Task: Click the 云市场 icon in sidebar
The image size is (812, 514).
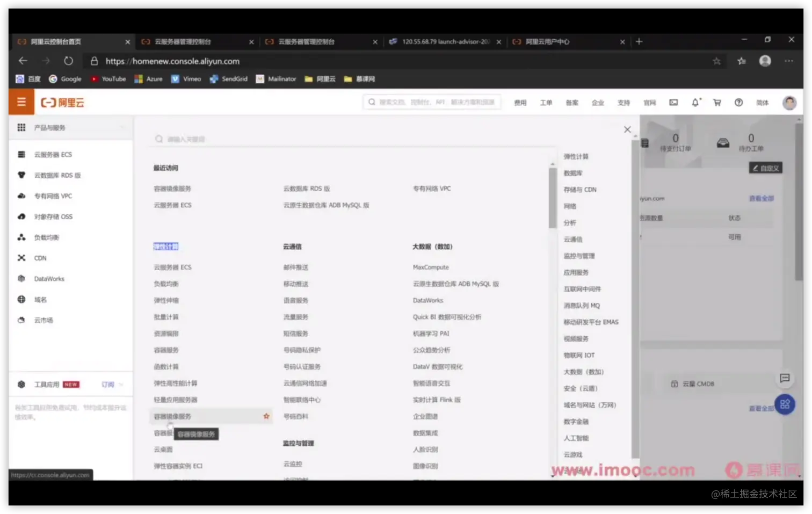Action: click(x=21, y=320)
